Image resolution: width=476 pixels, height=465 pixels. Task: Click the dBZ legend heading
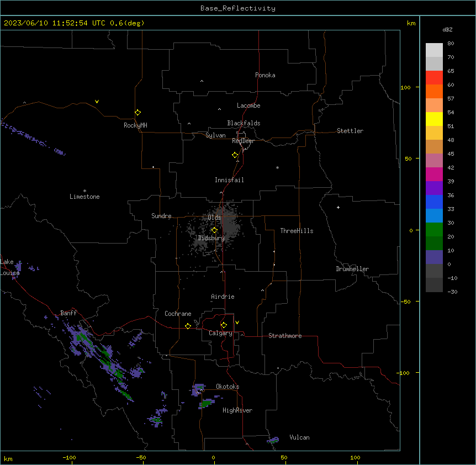tap(447, 29)
